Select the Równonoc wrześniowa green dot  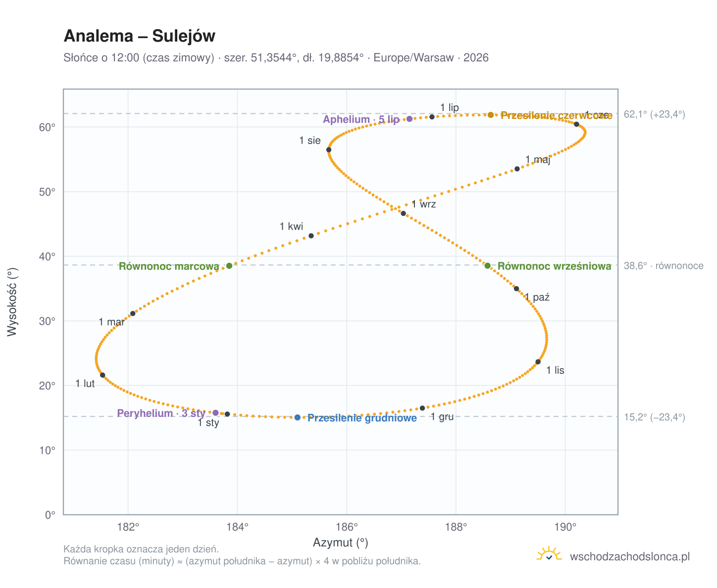click(487, 266)
